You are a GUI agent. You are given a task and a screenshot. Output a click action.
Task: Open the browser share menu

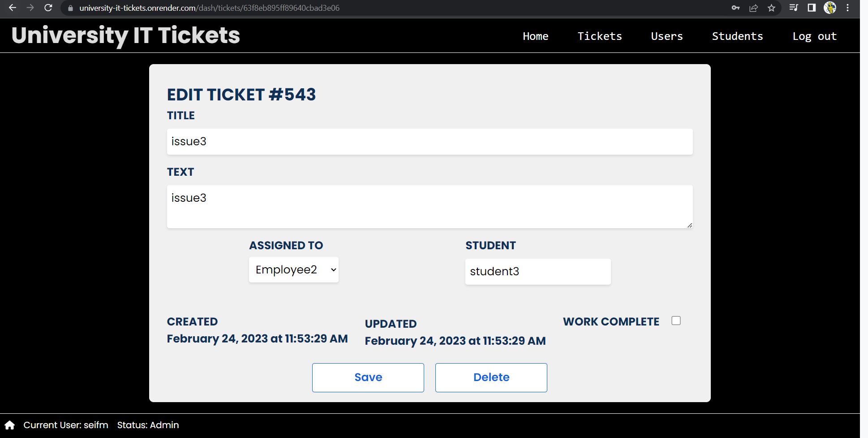click(754, 8)
